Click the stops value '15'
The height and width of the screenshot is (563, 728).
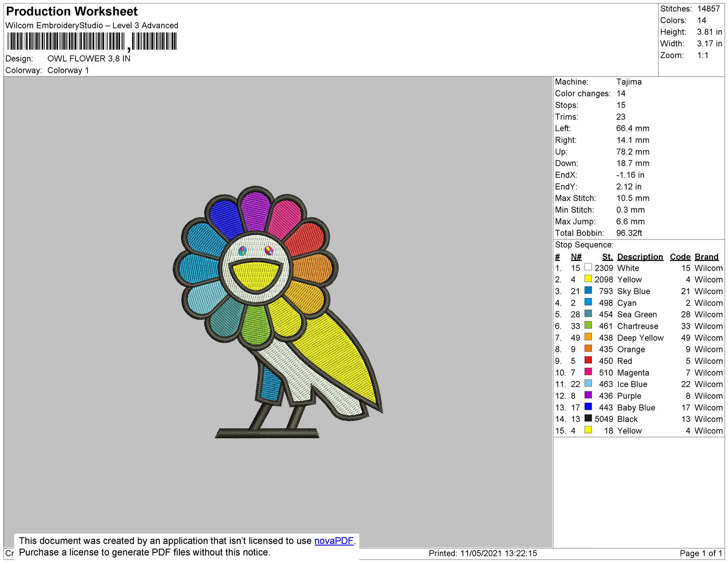click(x=621, y=105)
